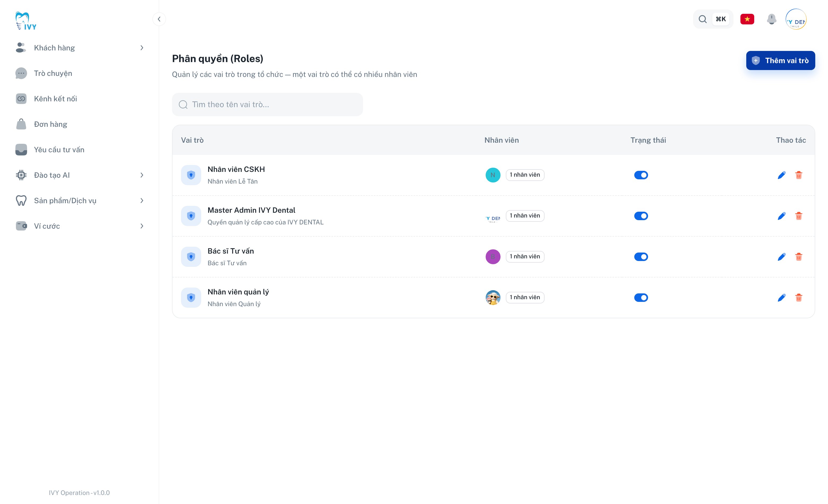Expand the Ví cước submenu
Screen dimensions: 828x504
[142, 226]
